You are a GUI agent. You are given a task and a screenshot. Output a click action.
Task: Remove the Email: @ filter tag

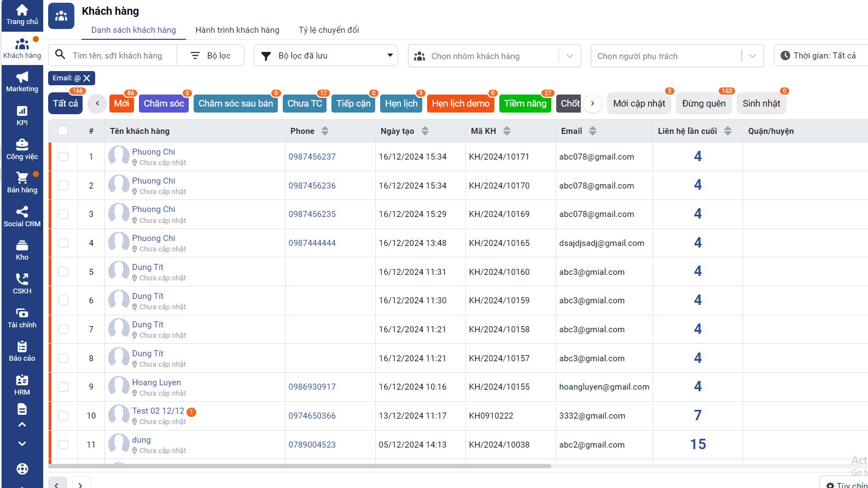[87, 78]
